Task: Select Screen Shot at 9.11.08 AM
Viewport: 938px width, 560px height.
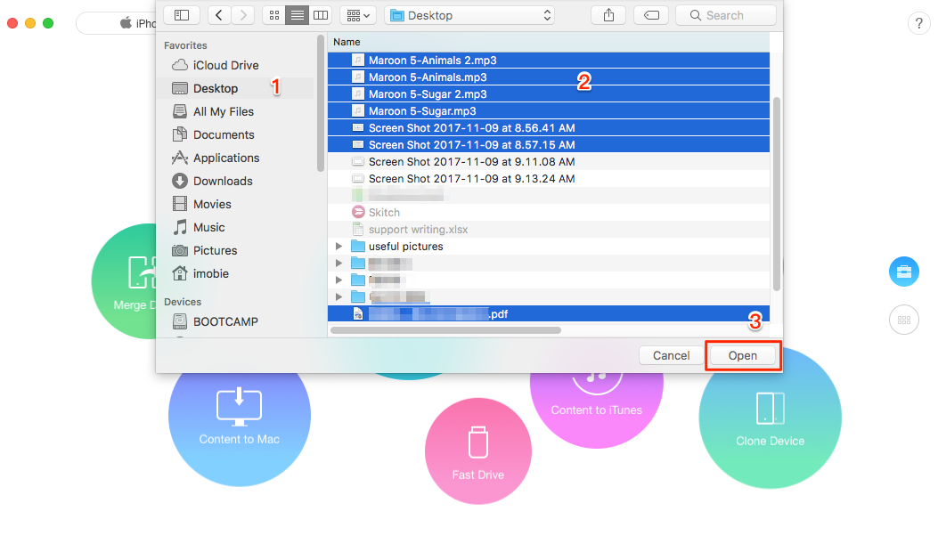Action: (549, 162)
